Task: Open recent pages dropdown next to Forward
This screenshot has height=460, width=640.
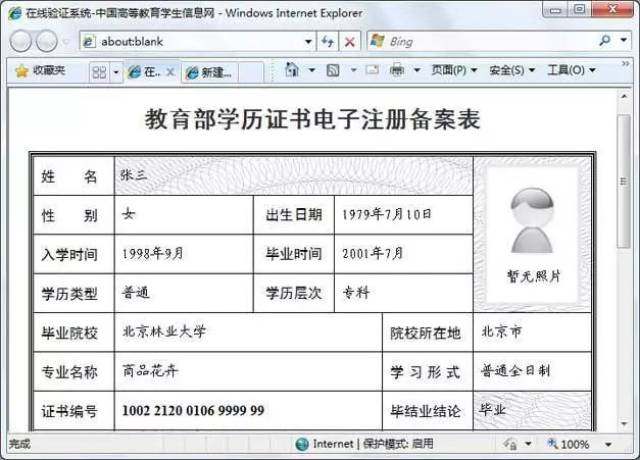Action: pyautogui.click(x=66, y=41)
